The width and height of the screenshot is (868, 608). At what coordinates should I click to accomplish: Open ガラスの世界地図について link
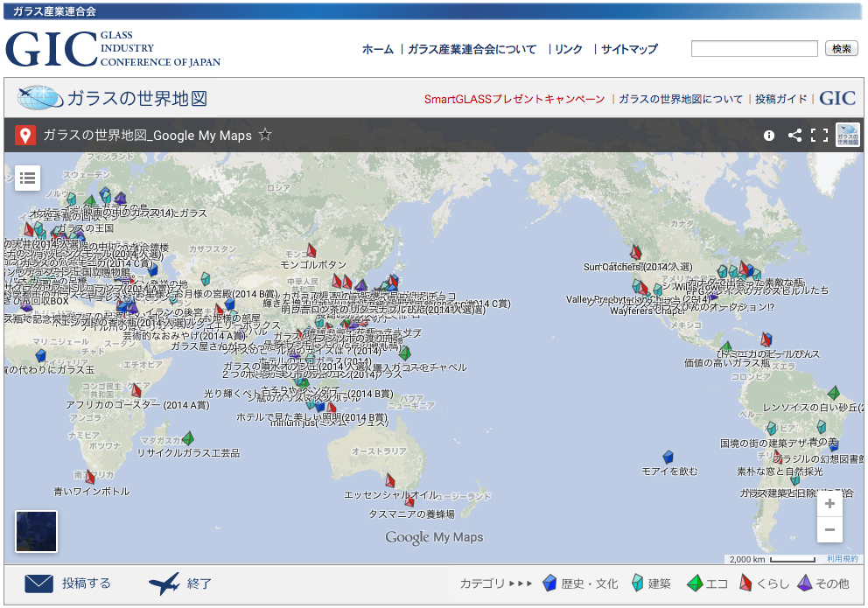click(681, 99)
